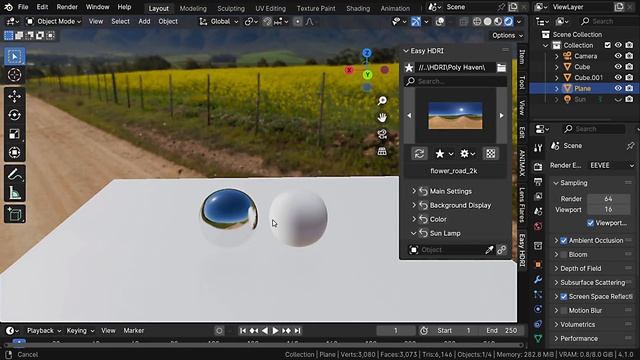Toggle Screen Space Reflections checkbox
Image resolution: width=640 pixels, height=360 pixels.
pyautogui.click(x=564, y=297)
